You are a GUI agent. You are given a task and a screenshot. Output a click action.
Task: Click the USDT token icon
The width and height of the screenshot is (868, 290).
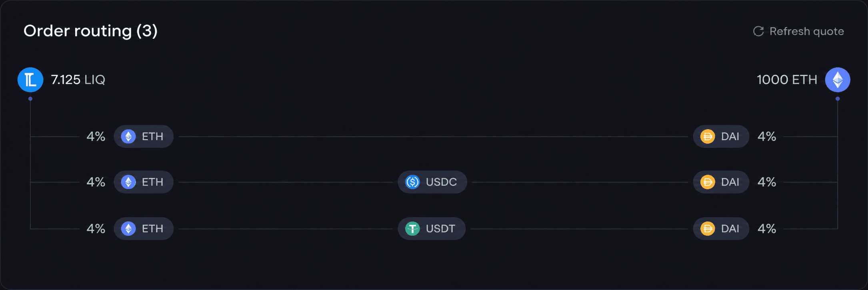(412, 228)
